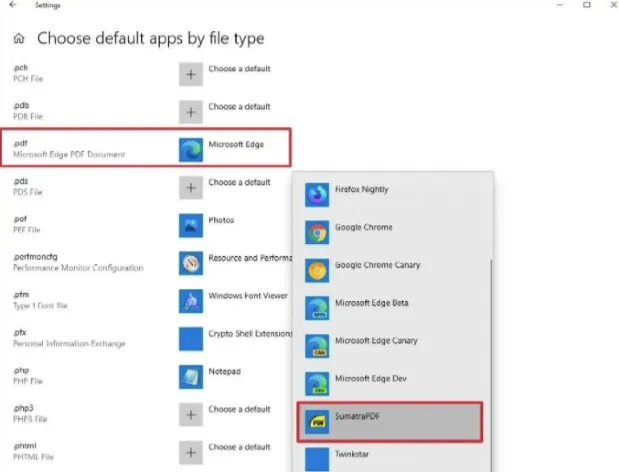Screen dimensions: 619x472
Task: Click 'Microsoft Edge PDF Document' text
Action: (x=69, y=154)
